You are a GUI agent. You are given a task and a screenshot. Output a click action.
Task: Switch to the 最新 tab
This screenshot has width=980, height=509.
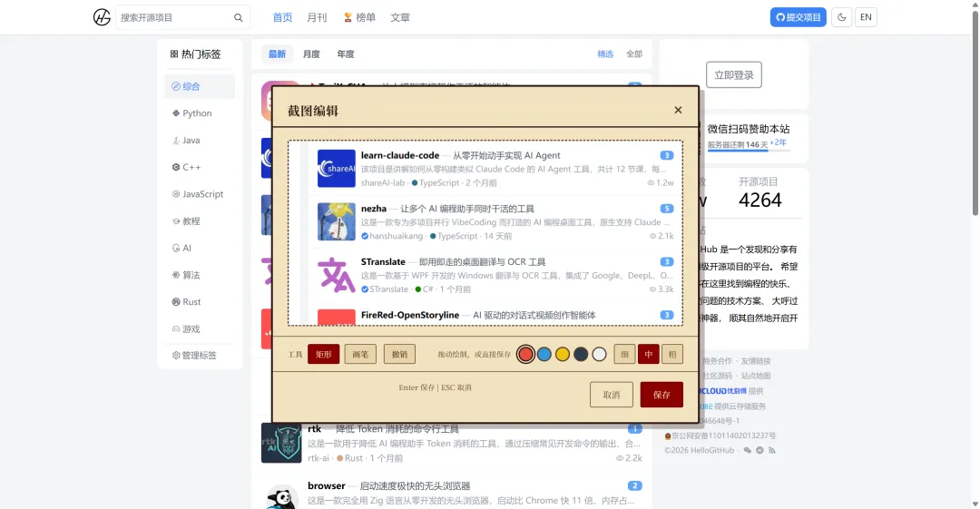(x=277, y=54)
